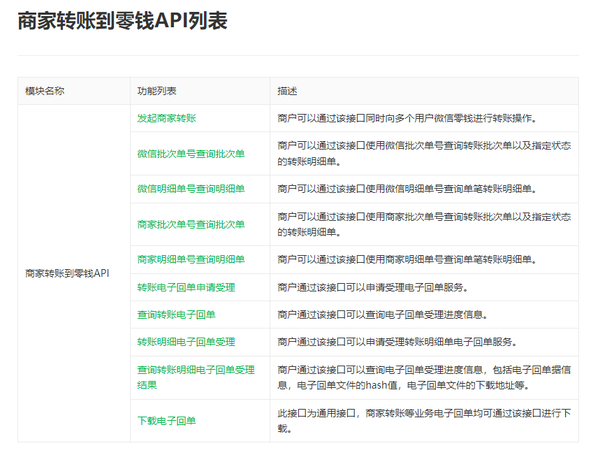The image size is (600, 469).
Task: Click the 下载电子回单 link
Action: (x=166, y=421)
